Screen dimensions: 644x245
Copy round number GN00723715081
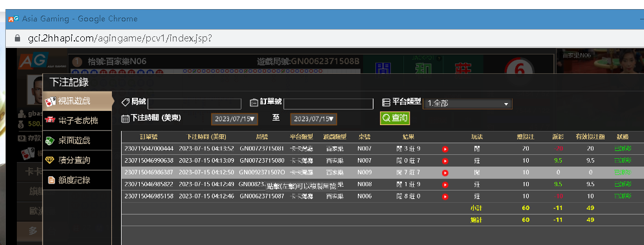click(x=261, y=148)
